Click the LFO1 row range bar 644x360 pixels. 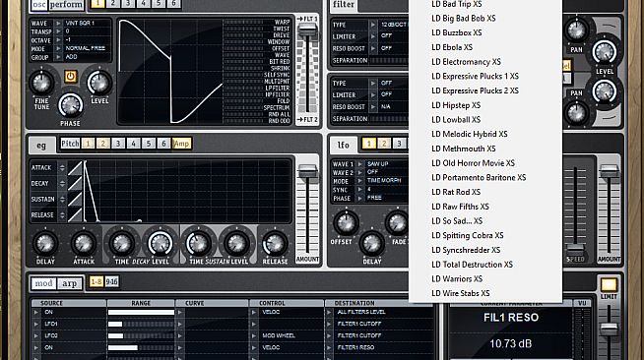coord(141,324)
